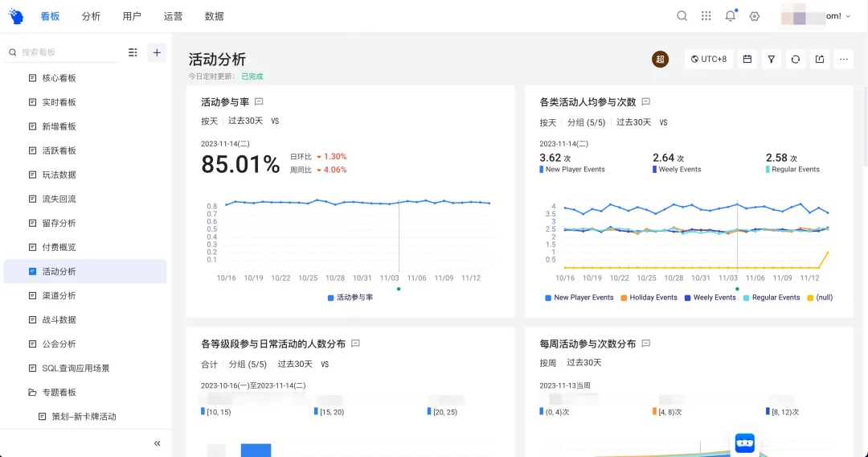Click the share/export dashboard icon
868x457 pixels.
point(820,60)
